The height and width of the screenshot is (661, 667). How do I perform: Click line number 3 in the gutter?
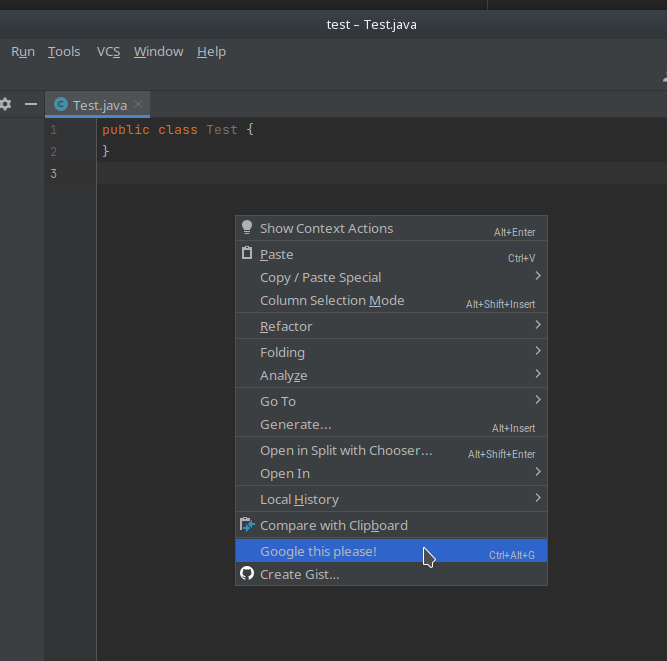coord(54,174)
